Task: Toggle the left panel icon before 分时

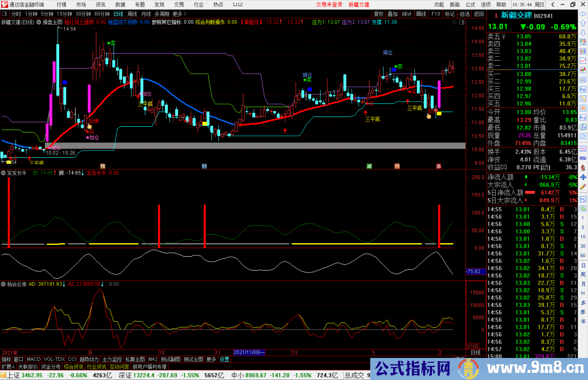Action: (x=4, y=14)
